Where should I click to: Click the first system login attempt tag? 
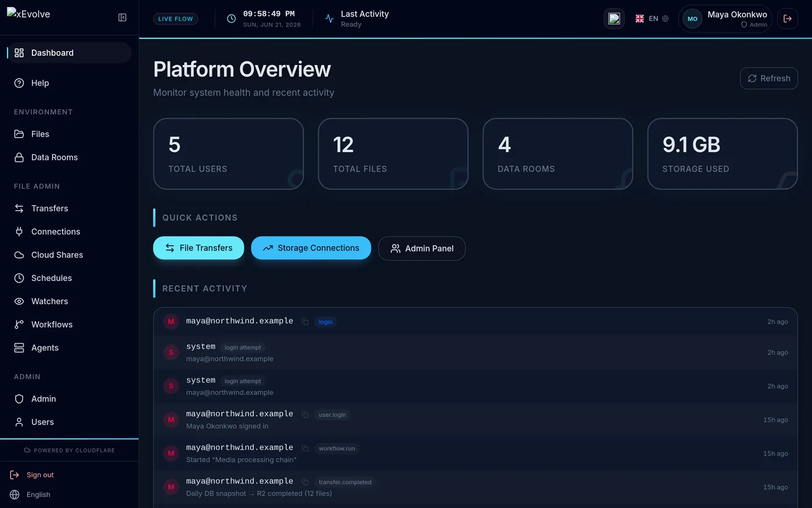(x=242, y=347)
